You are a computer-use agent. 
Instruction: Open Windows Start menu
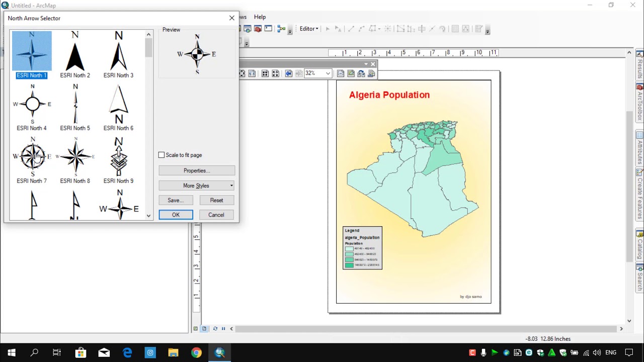[11, 352]
